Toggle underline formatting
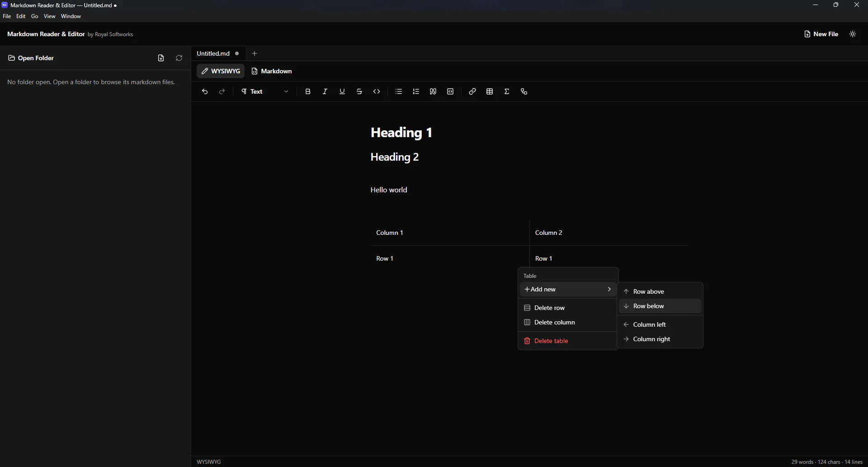This screenshot has height=467, width=868. (342, 91)
